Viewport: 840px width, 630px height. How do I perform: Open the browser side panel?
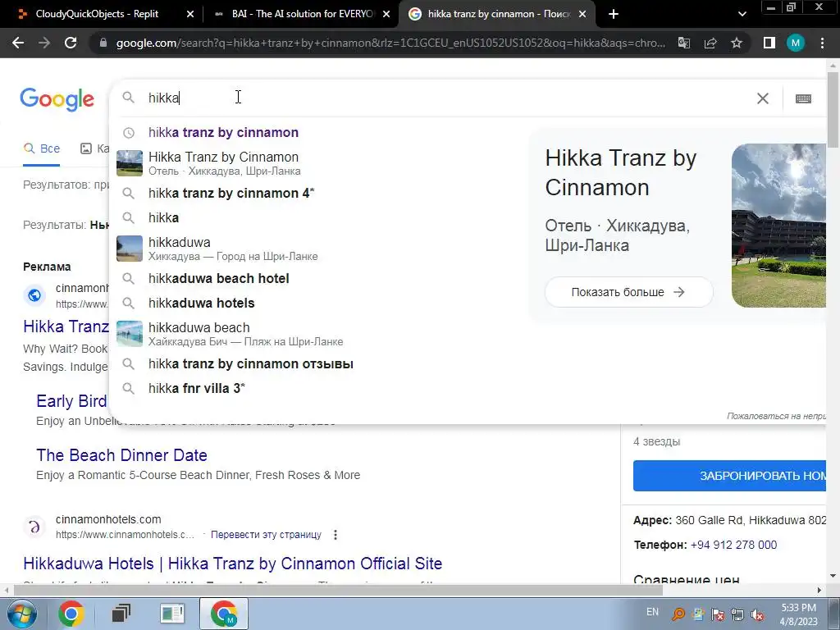769,43
